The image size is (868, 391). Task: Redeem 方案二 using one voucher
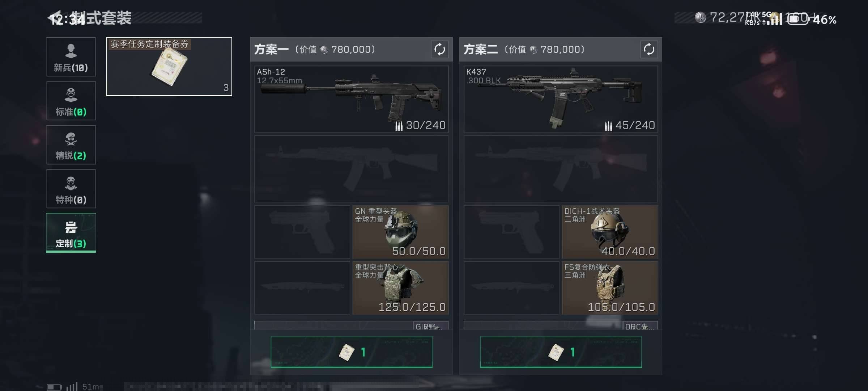coord(561,352)
